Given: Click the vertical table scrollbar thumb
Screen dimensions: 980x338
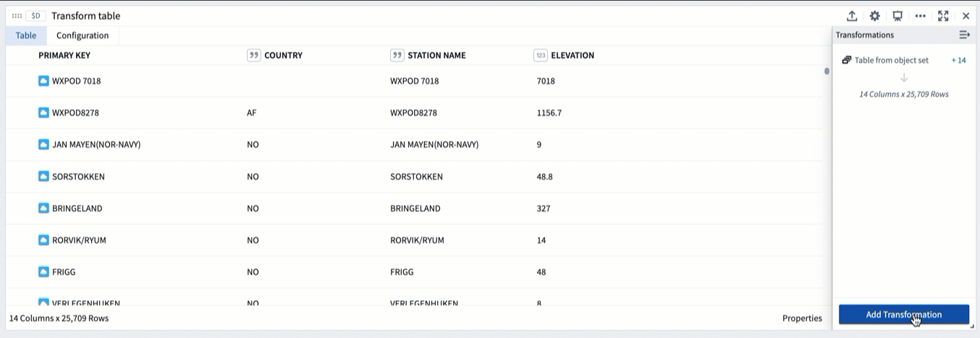Looking at the screenshot, I should click(827, 71).
